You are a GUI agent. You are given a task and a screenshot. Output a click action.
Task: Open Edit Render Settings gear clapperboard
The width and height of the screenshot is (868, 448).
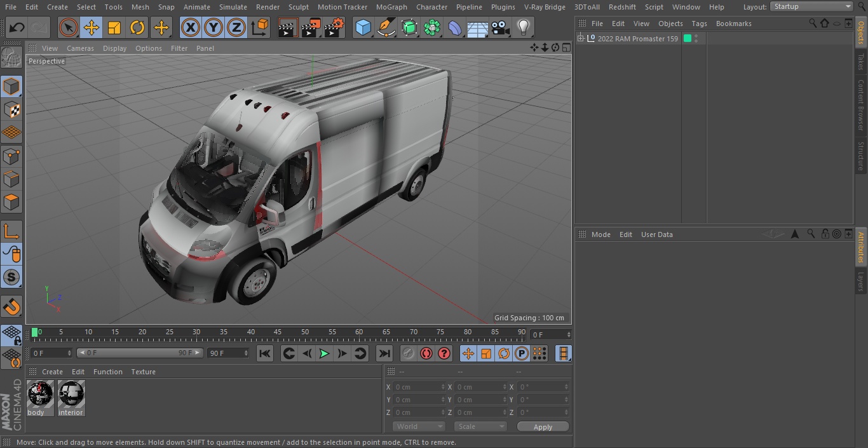pos(334,28)
